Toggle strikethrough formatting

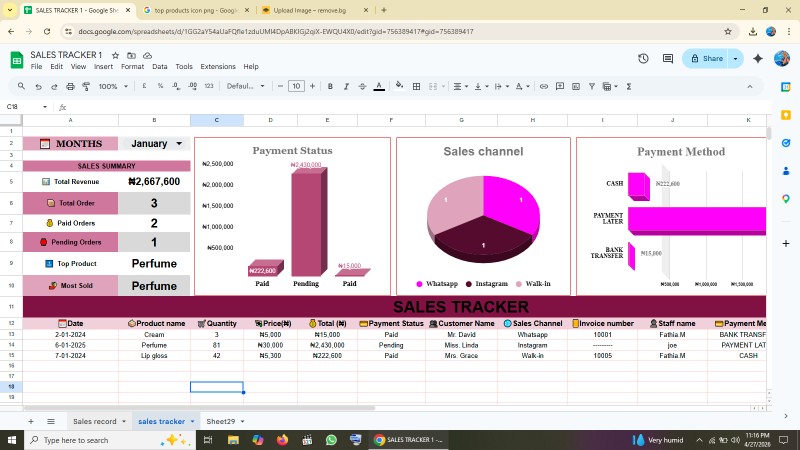pyautogui.click(x=362, y=87)
